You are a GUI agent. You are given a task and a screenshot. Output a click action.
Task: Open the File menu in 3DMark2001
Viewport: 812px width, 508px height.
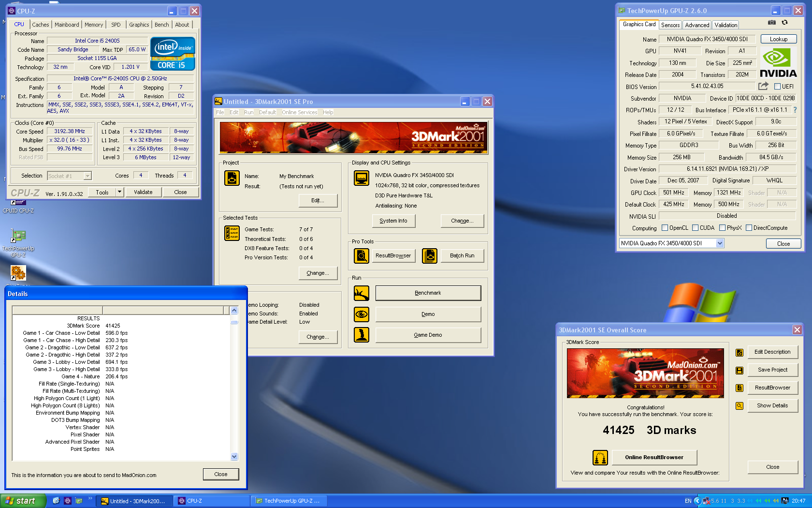coord(220,112)
